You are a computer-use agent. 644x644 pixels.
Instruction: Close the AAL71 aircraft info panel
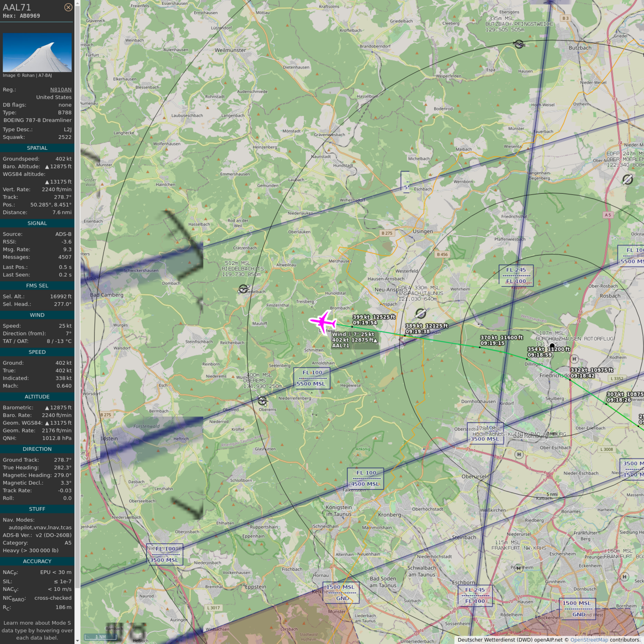pos(68,7)
